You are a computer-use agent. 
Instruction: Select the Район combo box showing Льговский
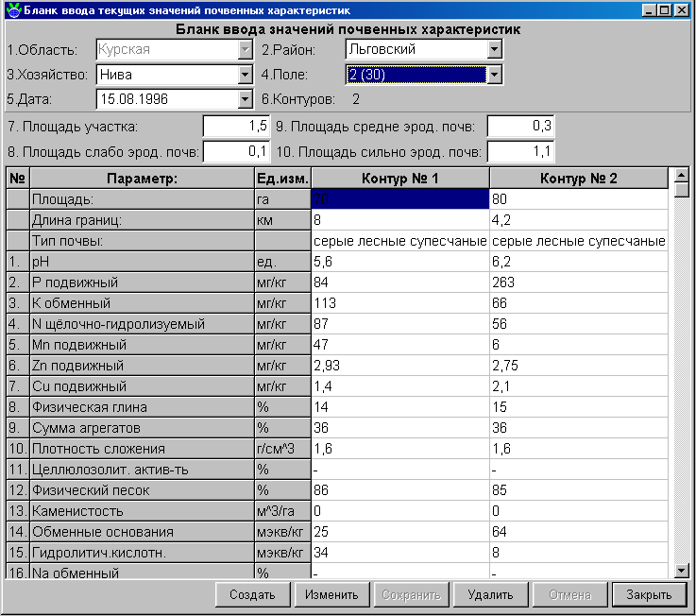423,49
